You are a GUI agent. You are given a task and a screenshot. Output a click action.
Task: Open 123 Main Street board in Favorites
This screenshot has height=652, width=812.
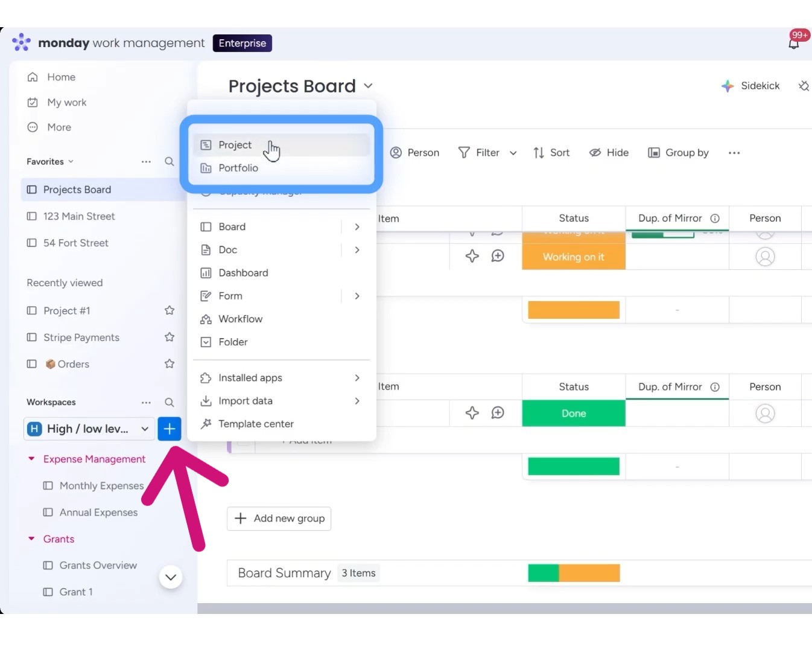pyautogui.click(x=79, y=216)
